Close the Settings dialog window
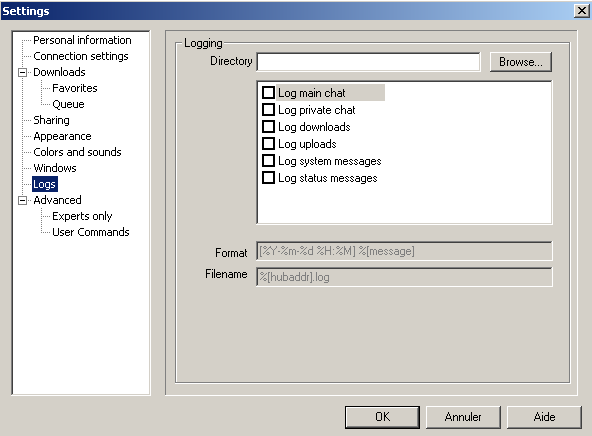The width and height of the screenshot is (592, 436). (582, 11)
